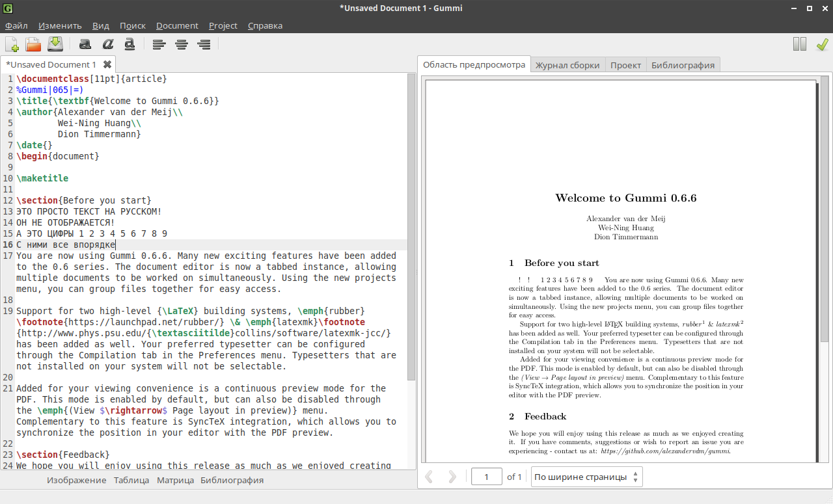The width and height of the screenshot is (833, 504).
Task: Click the \maketitle line in editor
Action: pyautogui.click(x=42, y=178)
